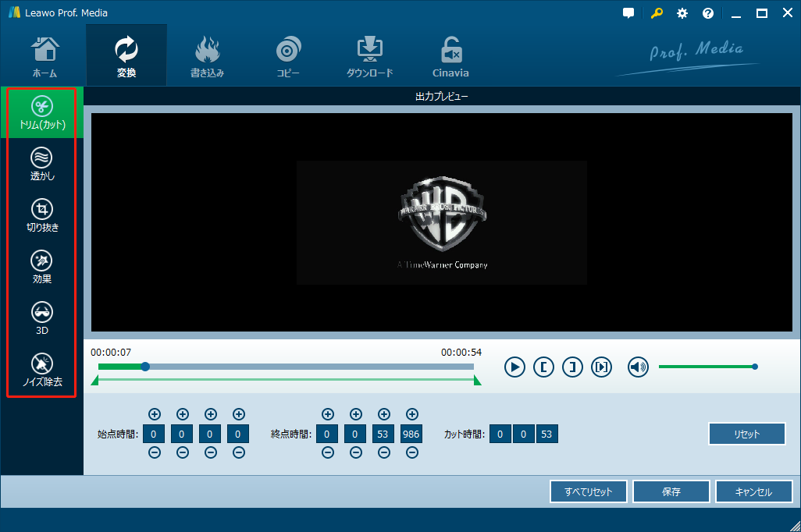Open the ノイズ除去 noise removal tool

[42, 371]
